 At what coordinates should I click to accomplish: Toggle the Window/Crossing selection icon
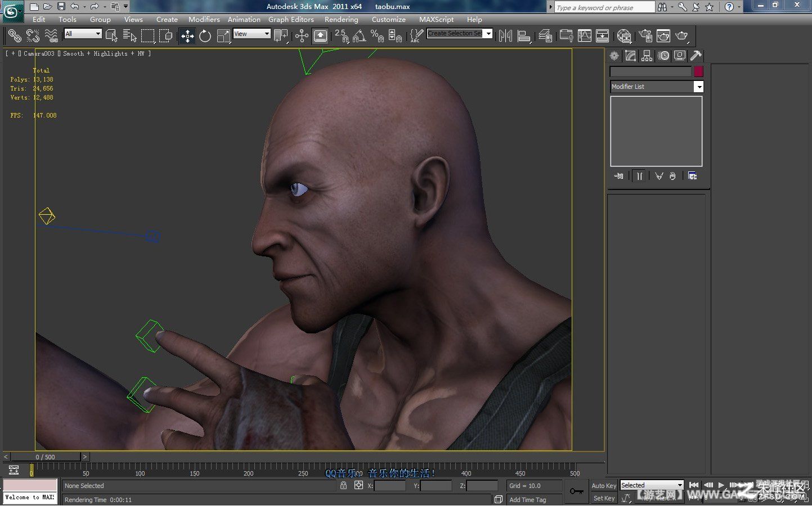click(x=165, y=36)
